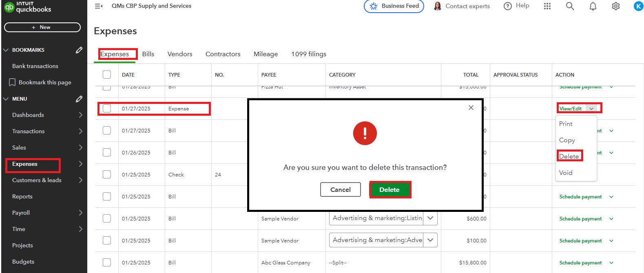The width and height of the screenshot is (644, 273).
Task: Edit bookmarks using pencil icon
Action: pyautogui.click(x=79, y=50)
